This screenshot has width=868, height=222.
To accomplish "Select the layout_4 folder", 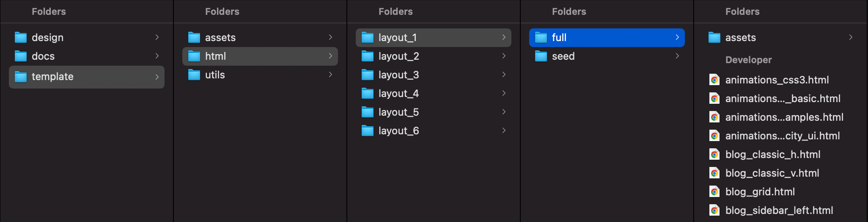I will point(398,94).
